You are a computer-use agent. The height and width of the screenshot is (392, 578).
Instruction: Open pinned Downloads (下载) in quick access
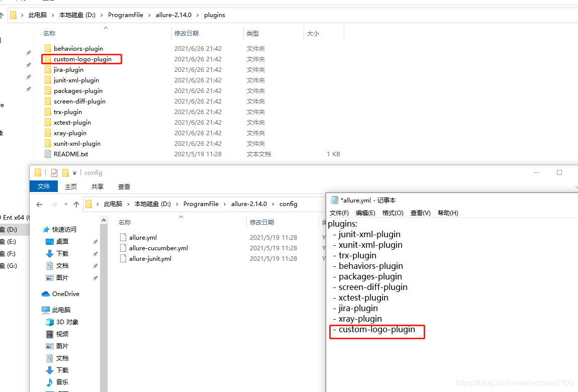(57, 254)
